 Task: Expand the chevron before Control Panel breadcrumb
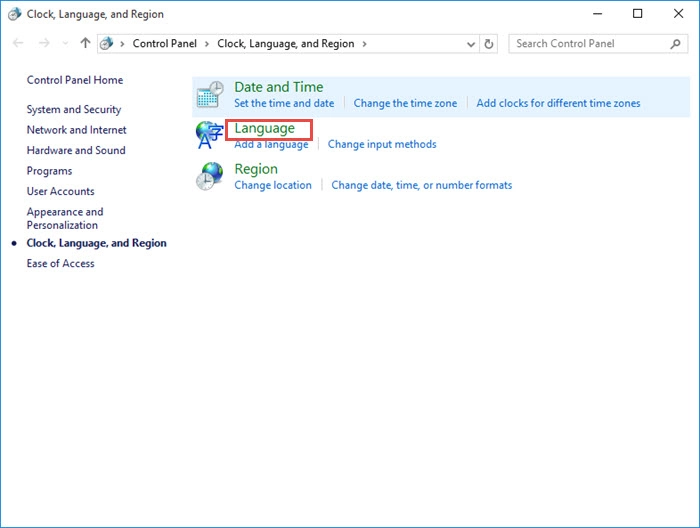(x=122, y=44)
